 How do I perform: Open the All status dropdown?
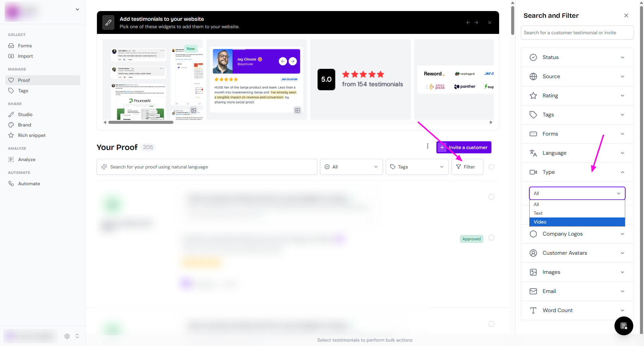[x=351, y=167]
